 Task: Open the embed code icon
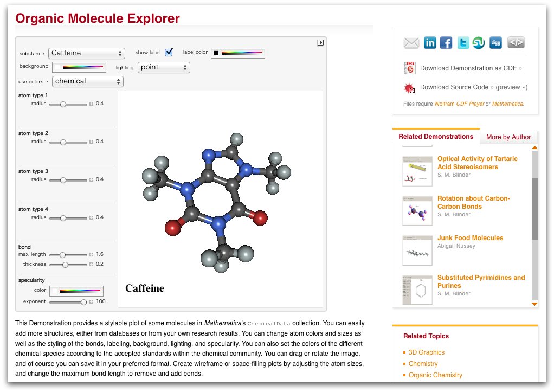pyautogui.click(x=515, y=42)
